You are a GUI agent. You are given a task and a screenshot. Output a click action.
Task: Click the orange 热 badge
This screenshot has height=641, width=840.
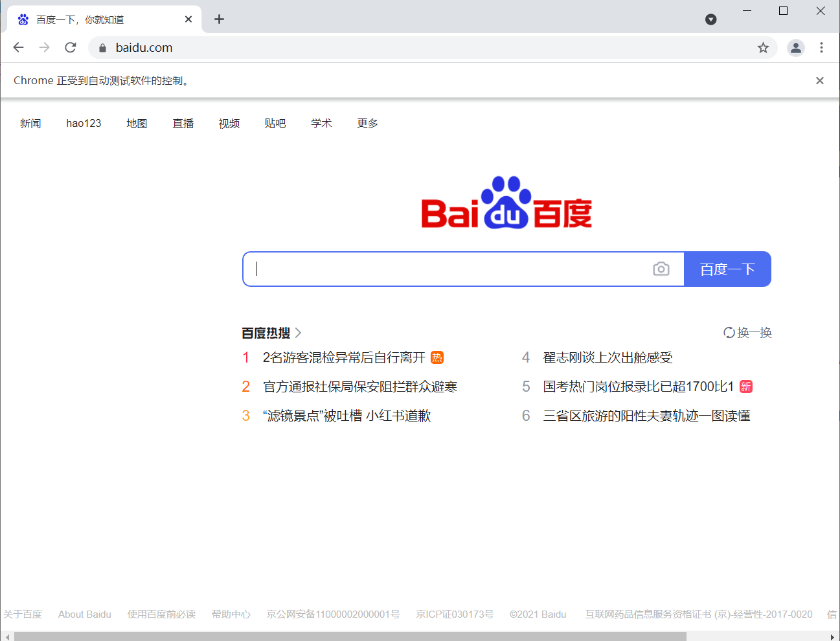point(437,357)
